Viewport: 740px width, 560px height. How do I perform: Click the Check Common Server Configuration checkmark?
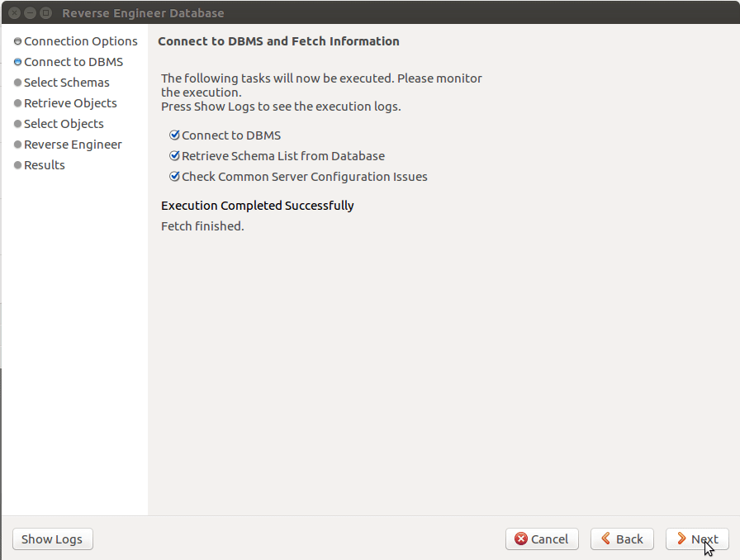click(174, 177)
